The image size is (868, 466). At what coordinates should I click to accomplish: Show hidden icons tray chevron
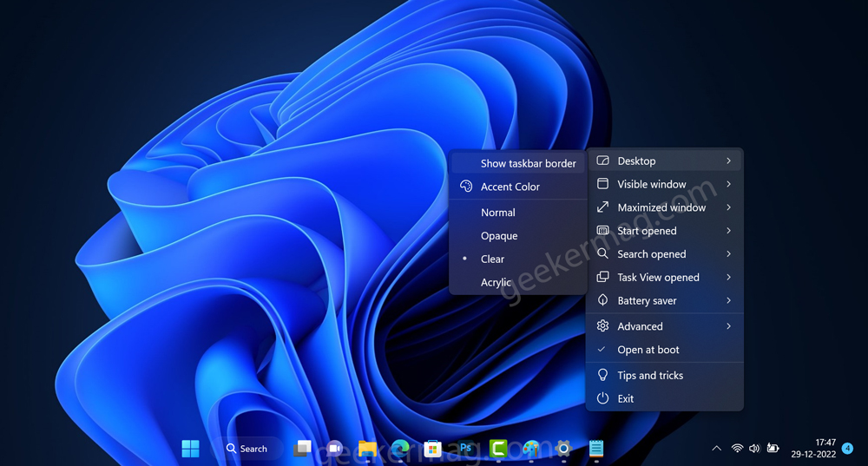(716, 449)
